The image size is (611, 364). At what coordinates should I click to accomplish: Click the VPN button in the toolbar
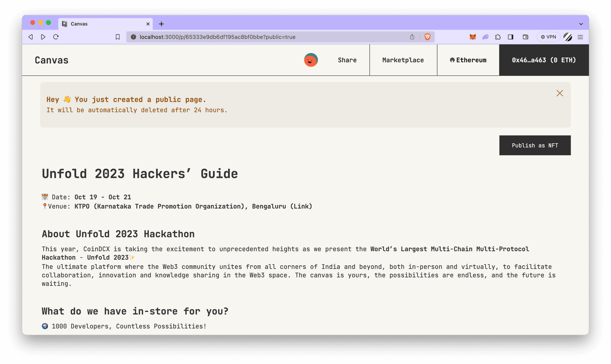549,37
